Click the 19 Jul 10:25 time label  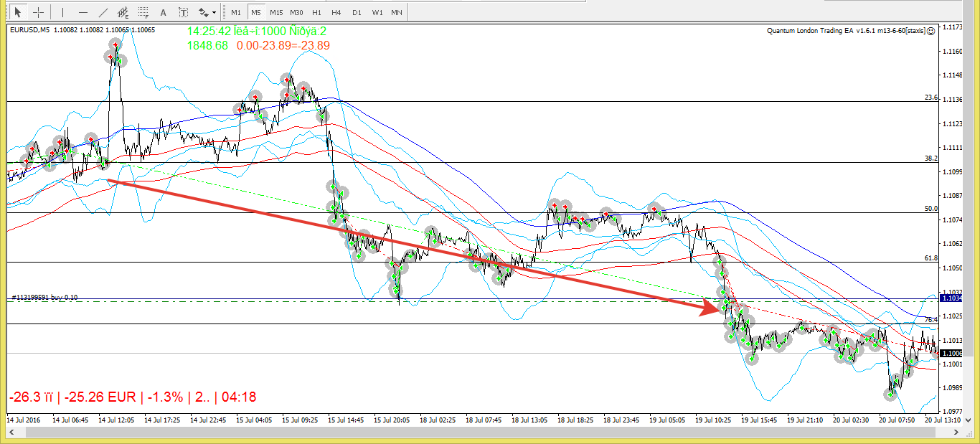[712, 419]
